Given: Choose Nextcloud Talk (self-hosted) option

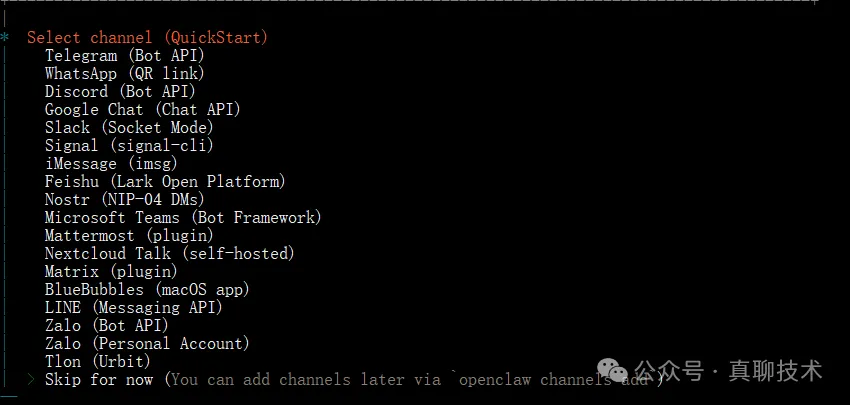Looking at the screenshot, I should click(170, 254).
